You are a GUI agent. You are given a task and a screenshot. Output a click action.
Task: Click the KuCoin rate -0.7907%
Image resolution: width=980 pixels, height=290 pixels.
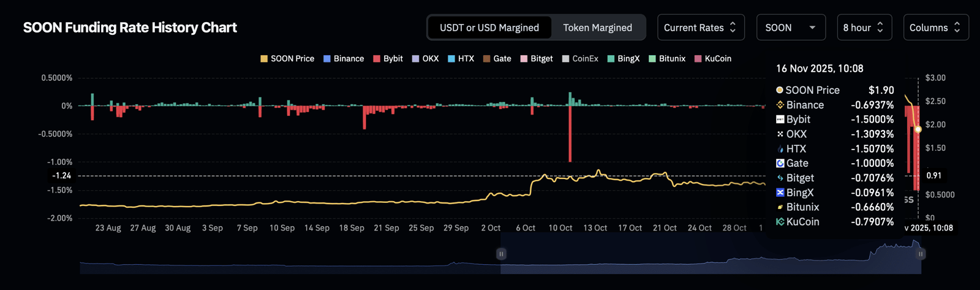pyautogui.click(x=872, y=222)
